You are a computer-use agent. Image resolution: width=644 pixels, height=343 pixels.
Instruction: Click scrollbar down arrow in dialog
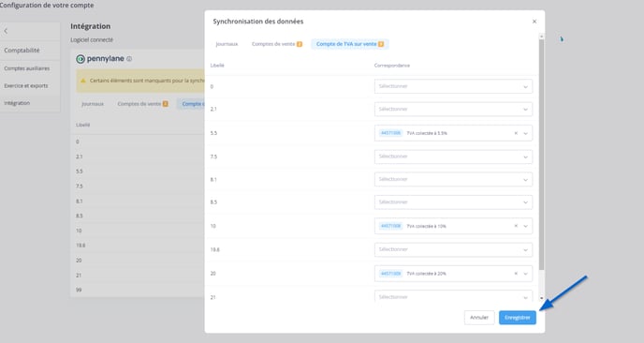(541, 298)
